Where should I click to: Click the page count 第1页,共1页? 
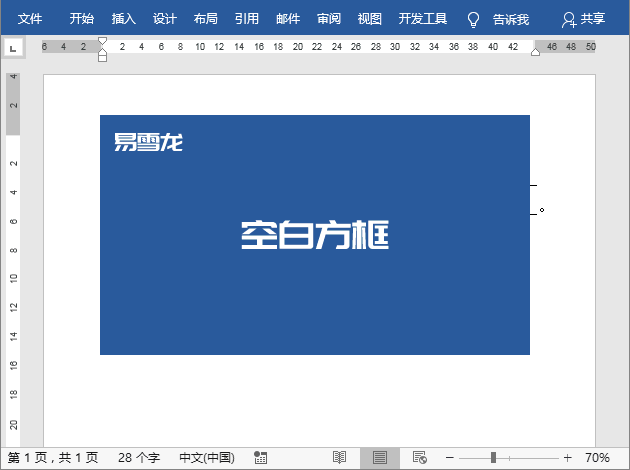click(53, 458)
